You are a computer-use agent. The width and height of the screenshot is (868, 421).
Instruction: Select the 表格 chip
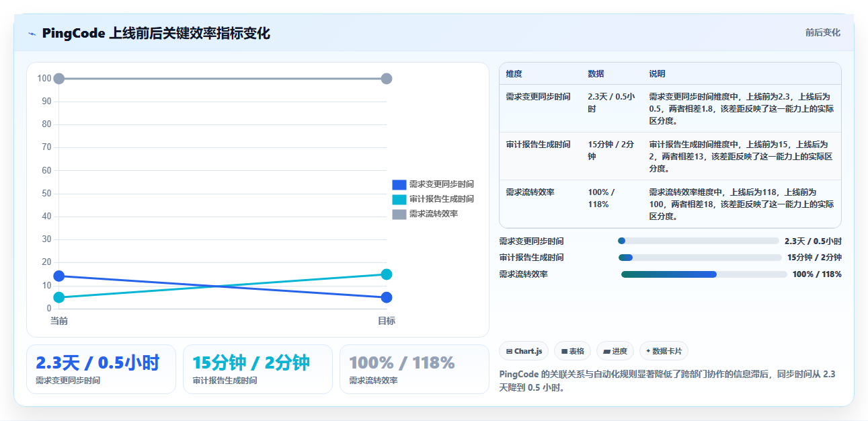point(573,351)
